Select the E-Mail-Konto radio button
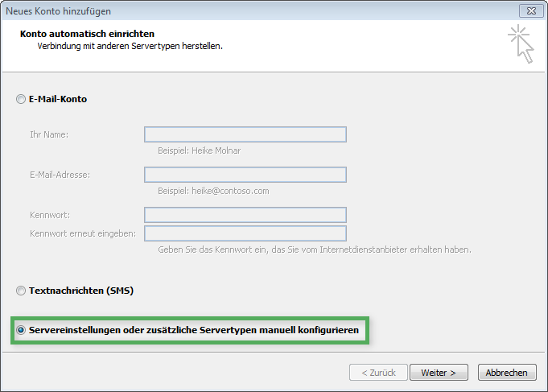The image size is (548, 392). point(21,99)
